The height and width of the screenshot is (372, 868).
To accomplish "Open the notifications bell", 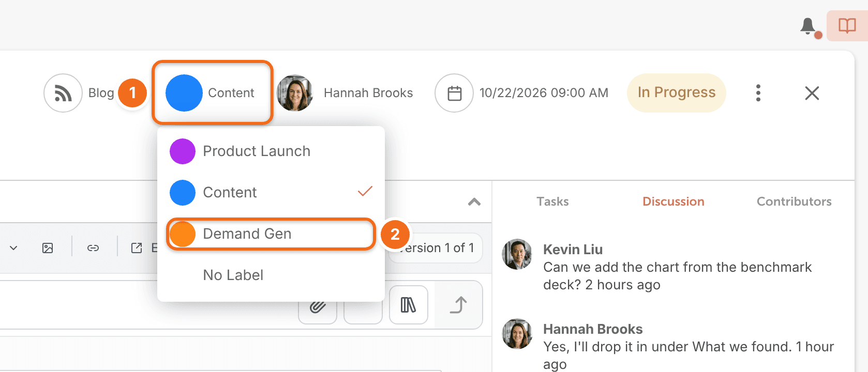I will [x=808, y=26].
